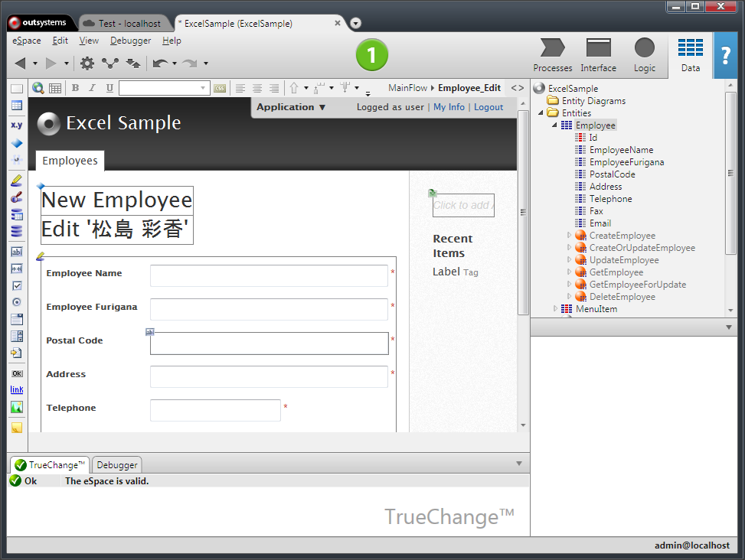The height and width of the screenshot is (560, 745).
Task: Open settings with the gear toolbar icon
Action: coord(87,63)
